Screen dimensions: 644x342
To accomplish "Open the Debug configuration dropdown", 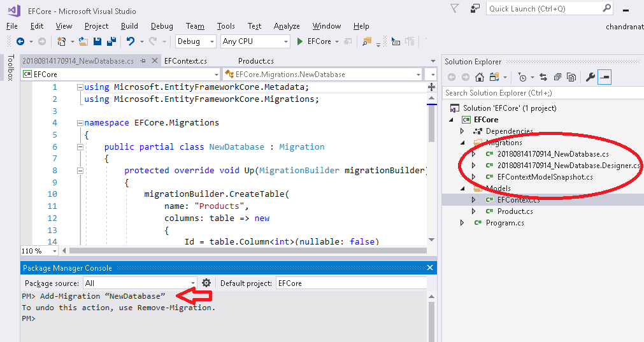I will (x=212, y=41).
